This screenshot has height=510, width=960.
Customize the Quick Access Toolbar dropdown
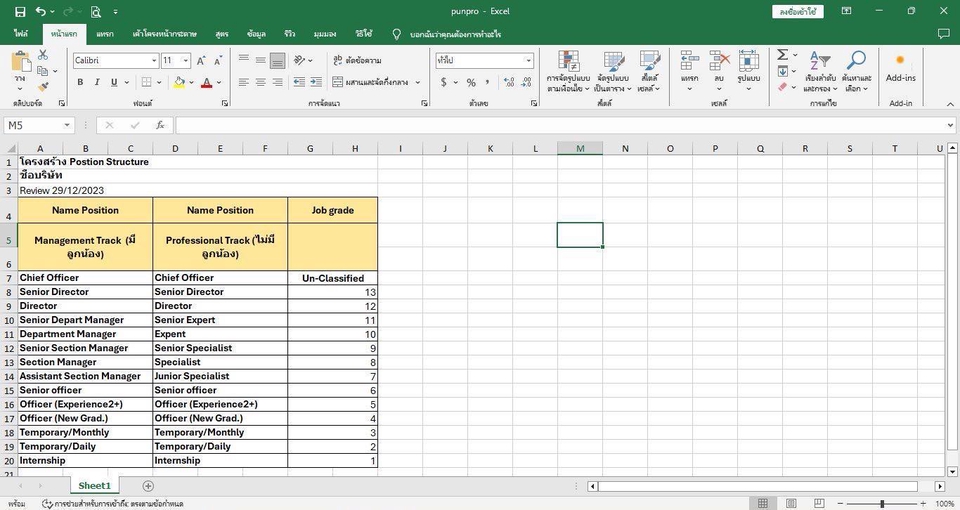point(116,12)
